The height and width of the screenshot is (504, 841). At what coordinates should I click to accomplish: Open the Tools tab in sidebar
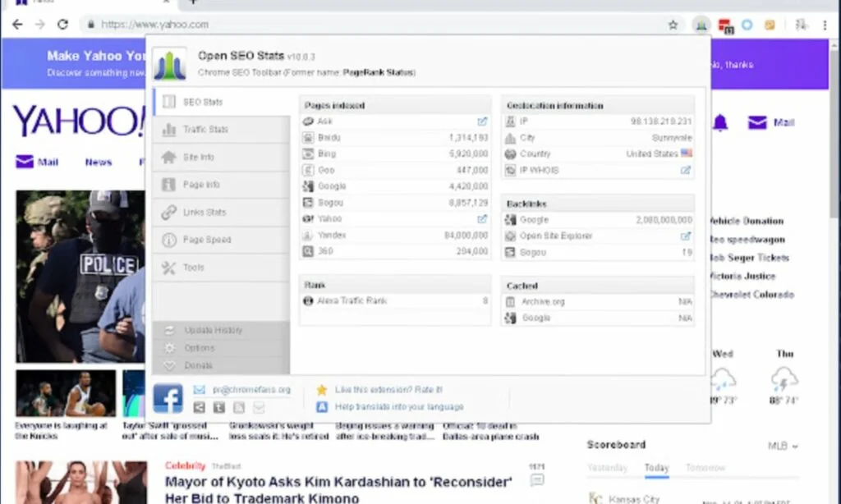click(x=194, y=268)
